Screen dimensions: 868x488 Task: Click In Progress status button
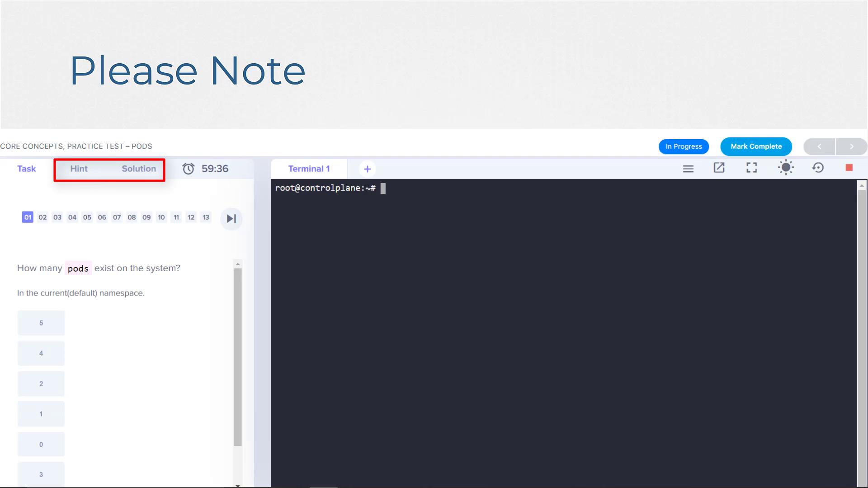tap(683, 146)
